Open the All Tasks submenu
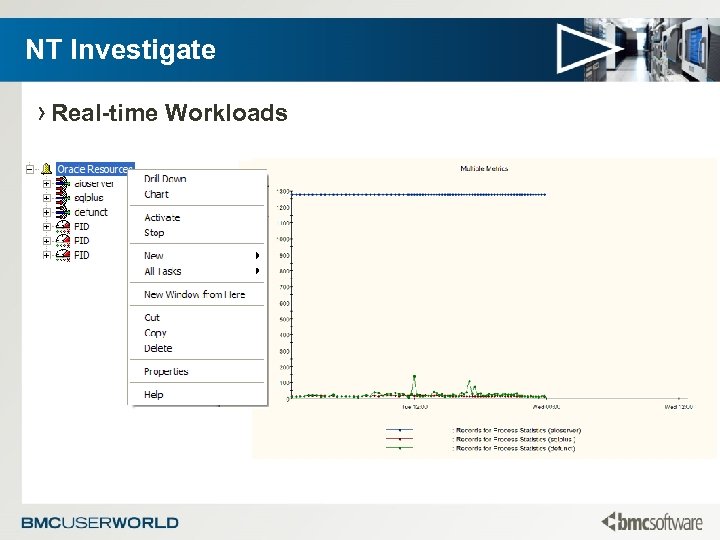Viewport: 720px width, 540px height. pyautogui.click(x=197, y=271)
